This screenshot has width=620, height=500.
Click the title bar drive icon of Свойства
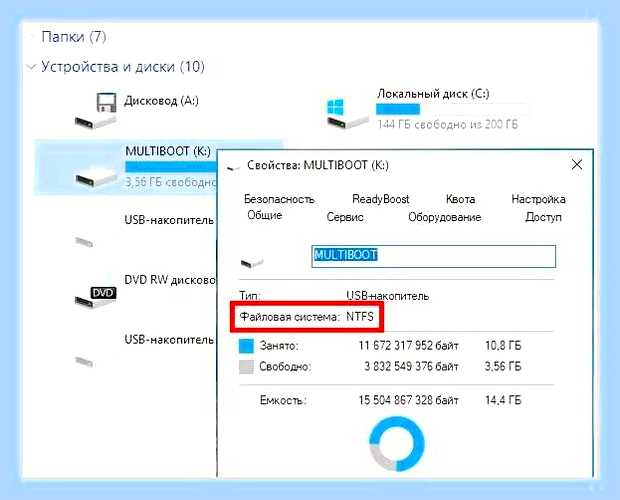pyautogui.click(x=233, y=168)
